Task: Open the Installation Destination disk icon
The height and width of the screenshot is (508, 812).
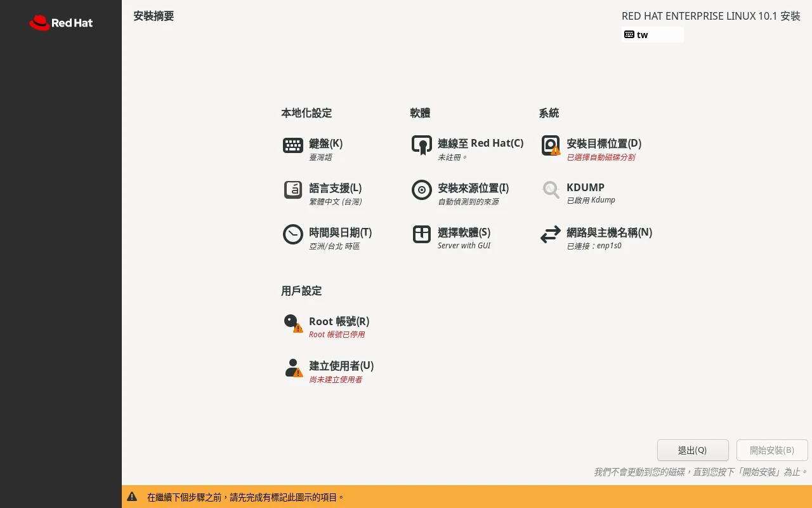Action: tap(550, 145)
